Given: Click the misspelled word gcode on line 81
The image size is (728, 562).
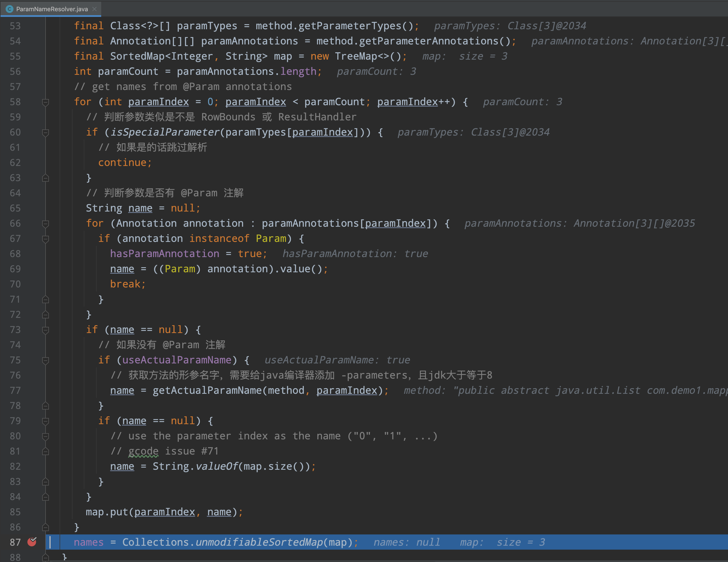Looking at the screenshot, I should coord(143,451).
